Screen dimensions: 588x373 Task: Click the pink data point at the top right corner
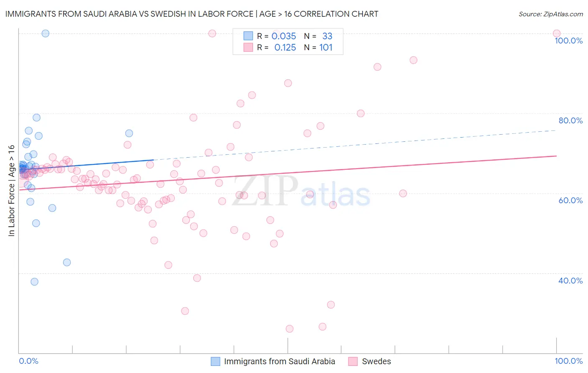(x=557, y=33)
